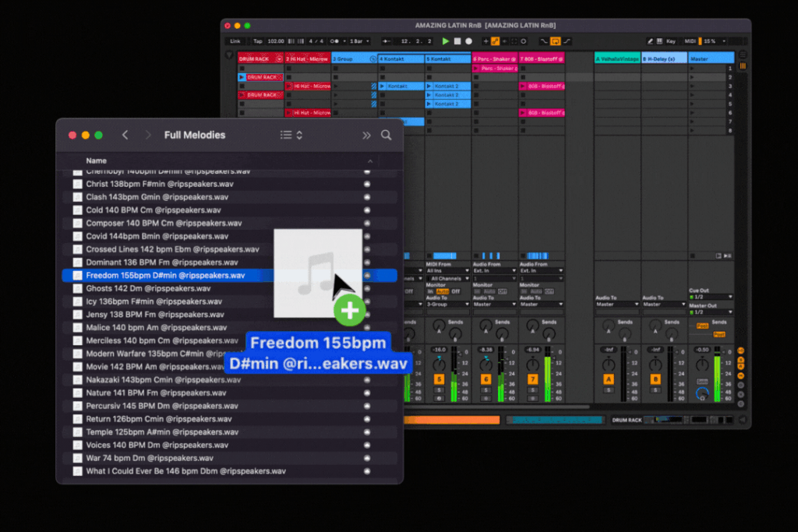The width and height of the screenshot is (798, 532).
Task: Enable Punch-In switch
Action: 544,41
